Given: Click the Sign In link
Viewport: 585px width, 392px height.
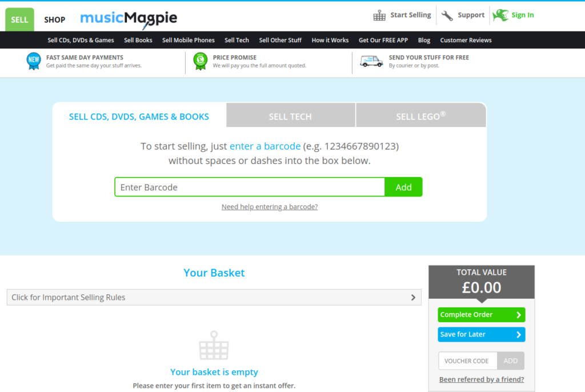Looking at the screenshot, I should point(522,15).
